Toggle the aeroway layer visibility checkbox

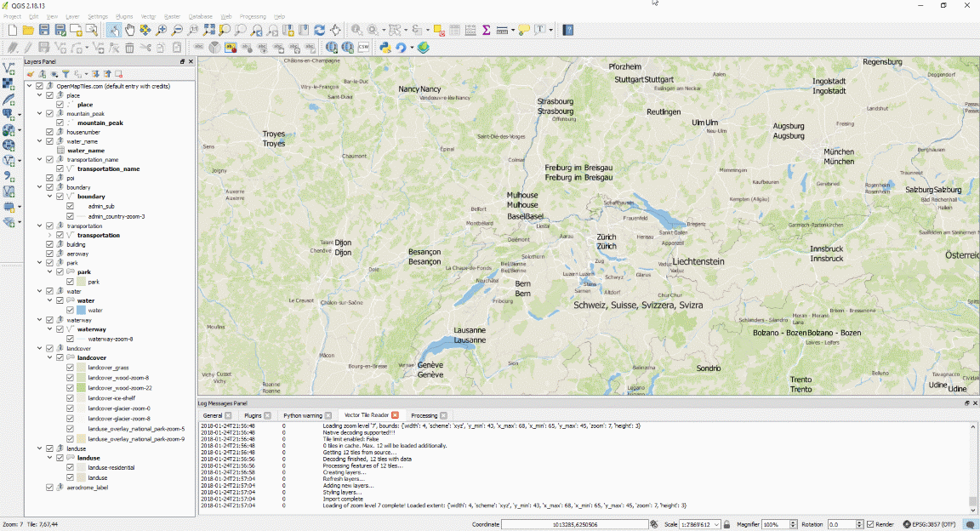tap(49, 254)
